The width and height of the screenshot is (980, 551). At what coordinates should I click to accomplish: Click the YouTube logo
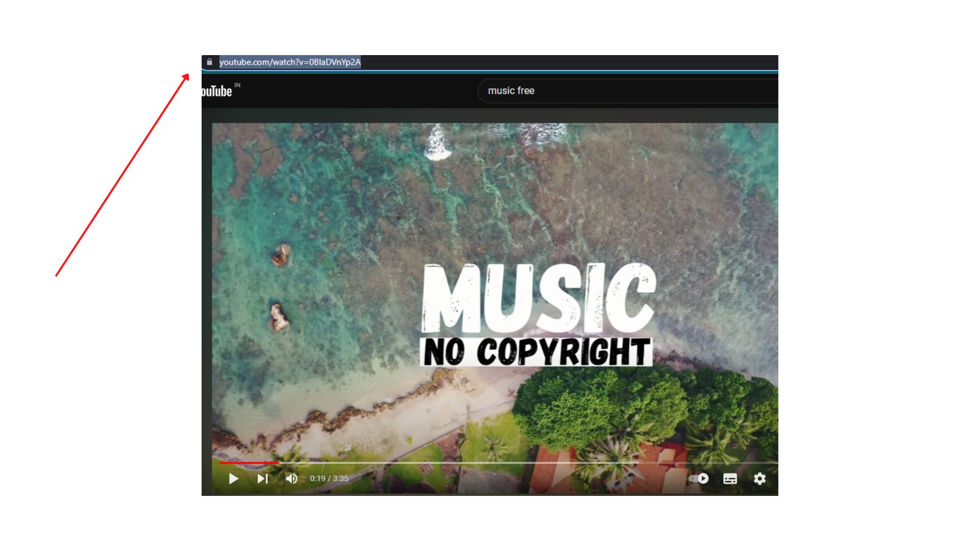216,91
